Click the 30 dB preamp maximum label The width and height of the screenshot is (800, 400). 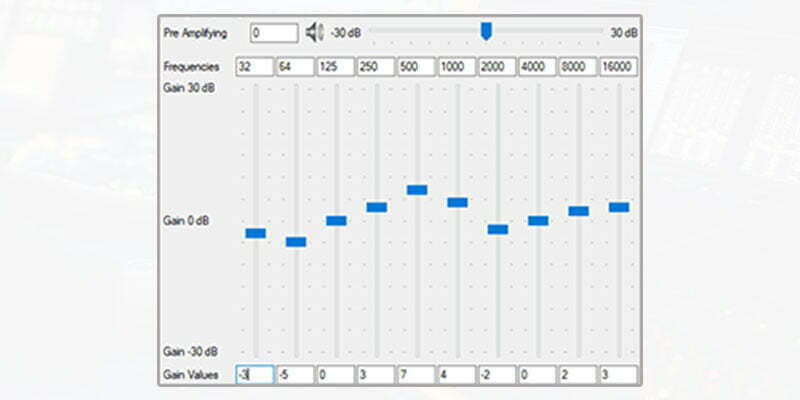click(x=624, y=33)
